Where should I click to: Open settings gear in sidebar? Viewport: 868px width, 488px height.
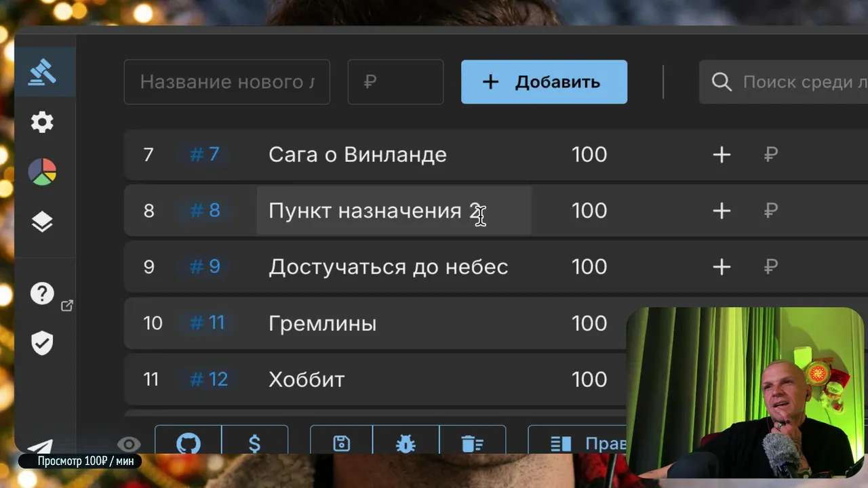tap(43, 123)
